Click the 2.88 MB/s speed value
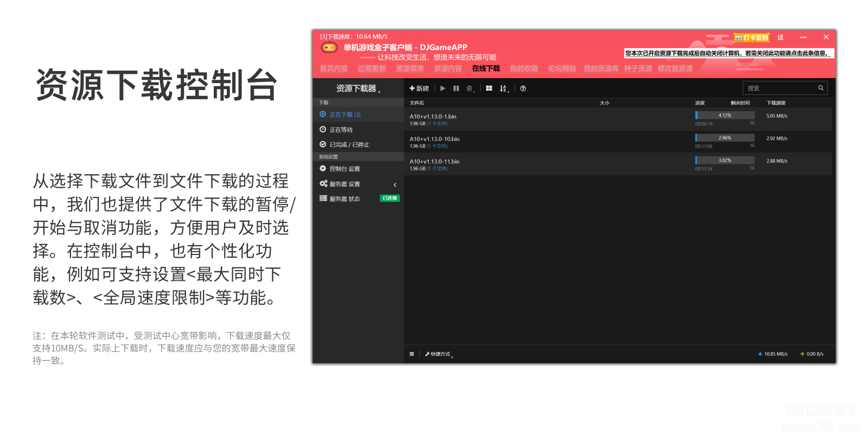This screenshot has width=868, height=434. pyautogui.click(x=777, y=161)
